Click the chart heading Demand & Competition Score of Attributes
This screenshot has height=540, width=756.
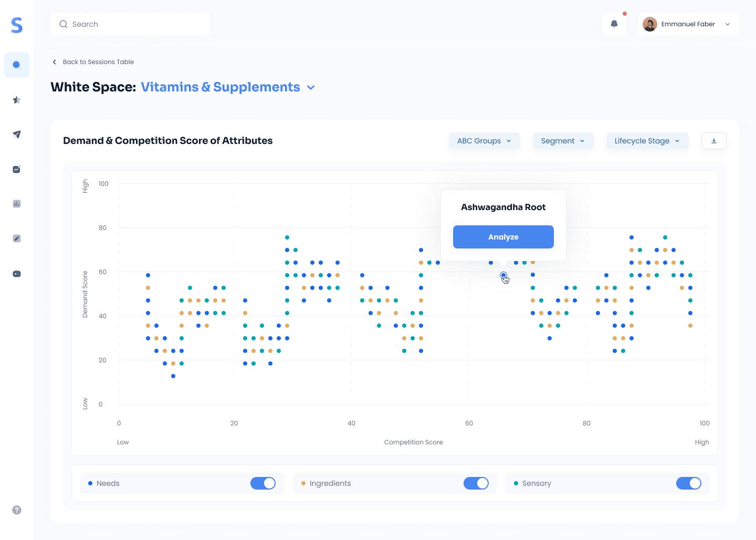(x=168, y=141)
